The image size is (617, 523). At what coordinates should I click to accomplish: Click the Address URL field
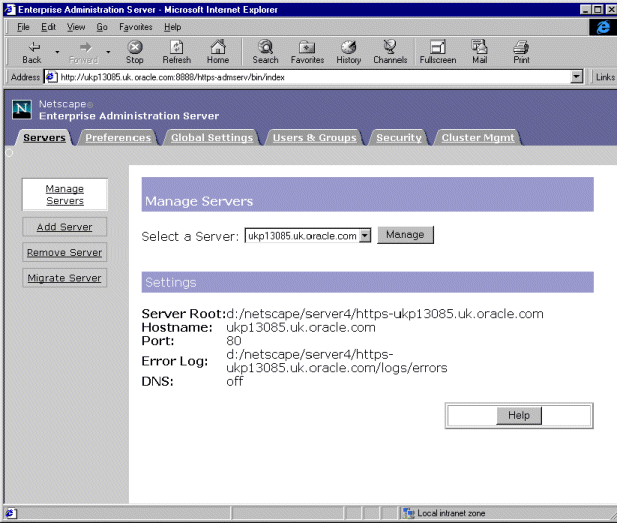(314, 77)
